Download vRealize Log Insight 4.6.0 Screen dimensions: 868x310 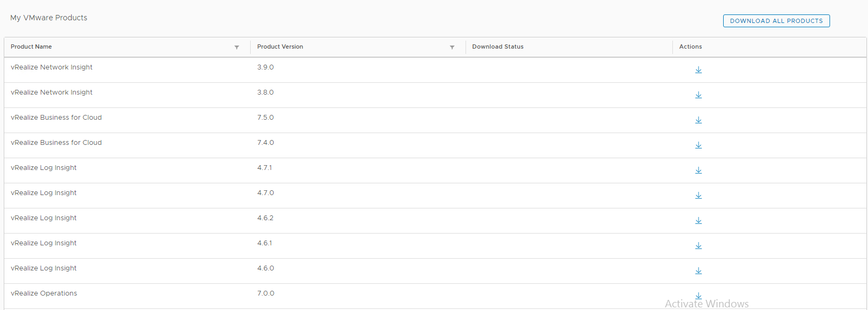pyautogui.click(x=698, y=271)
